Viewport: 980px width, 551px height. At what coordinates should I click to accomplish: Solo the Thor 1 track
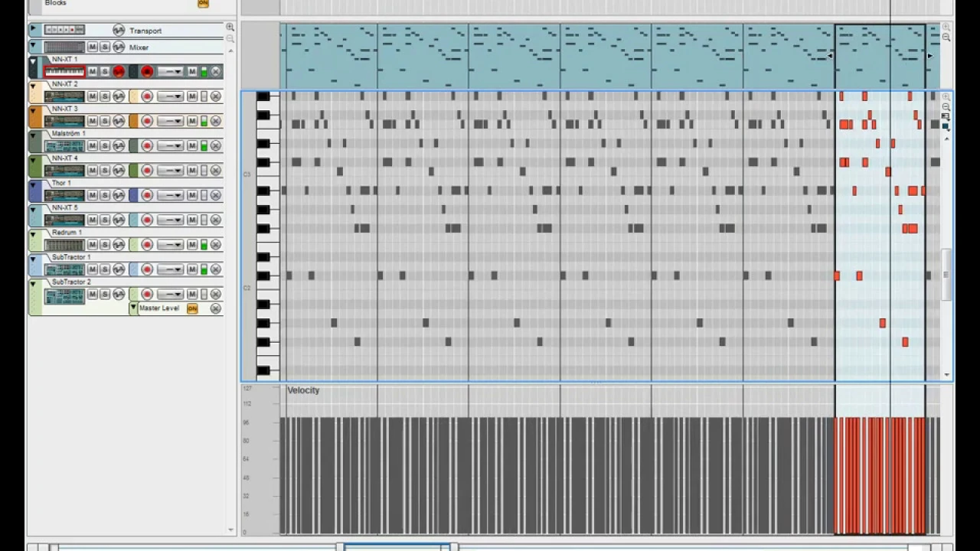[x=105, y=195]
